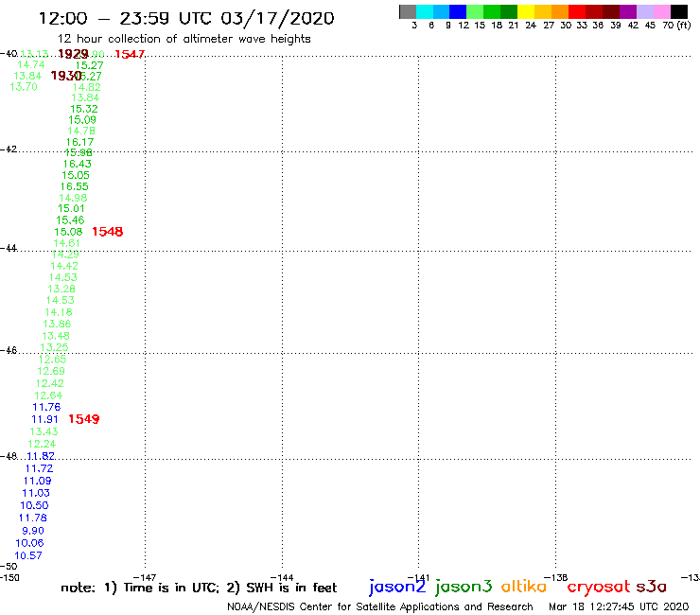Click the 11.09 wave height value
This screenshot has height=615, width=700.
(x=38, y=481)
